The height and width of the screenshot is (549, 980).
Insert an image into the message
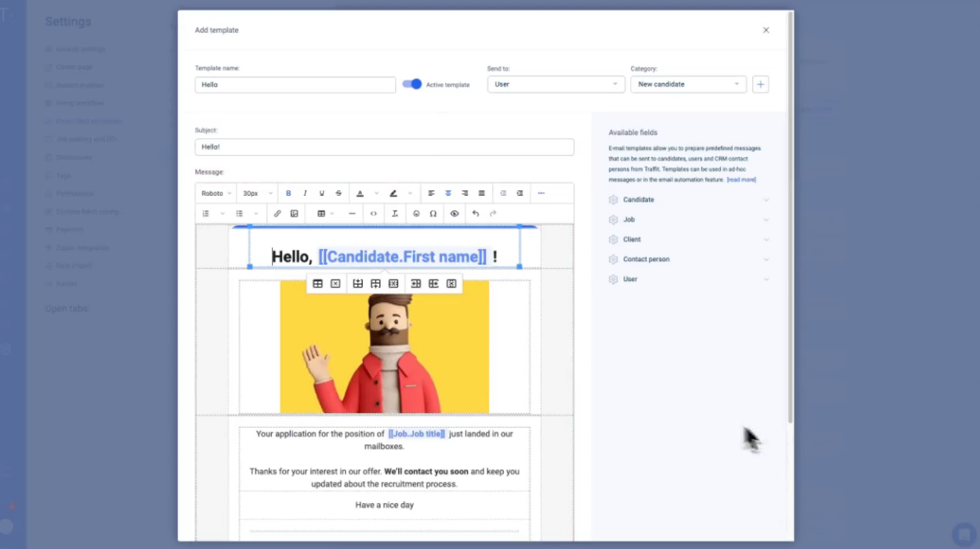tap(294, 214)
